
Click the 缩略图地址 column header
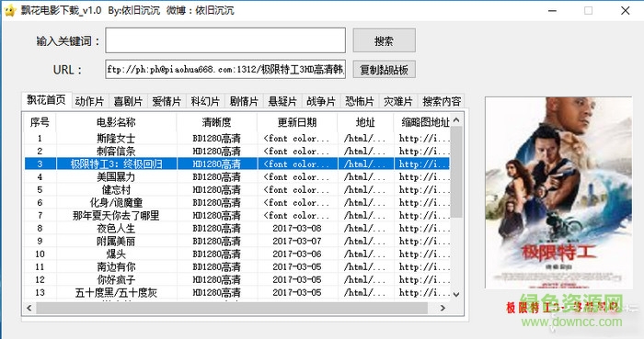422,122
